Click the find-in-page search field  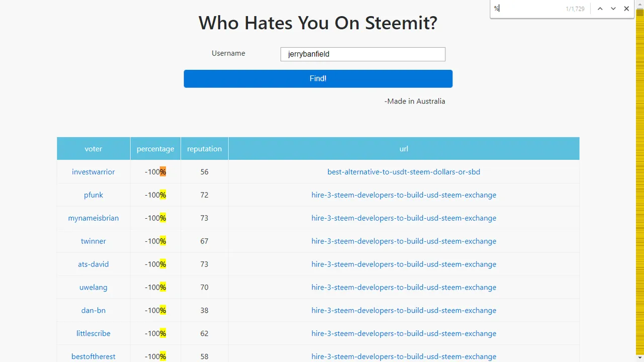(x=527, y=9)
